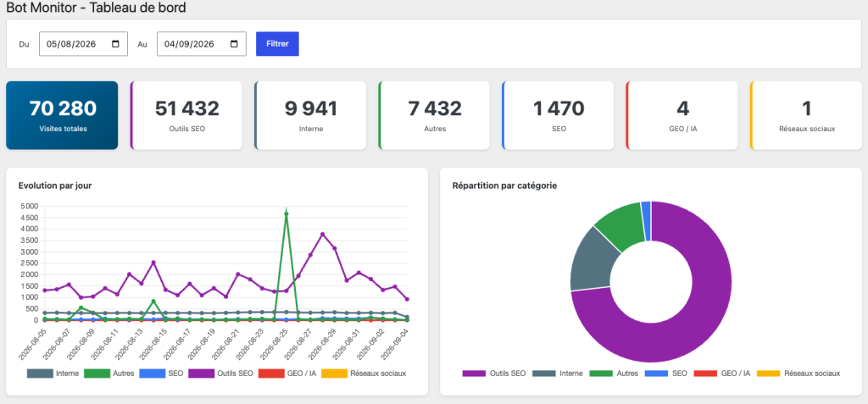Toggle SEO series in line chart legend
This screenshot has height=404, width=868.
(x=161, y=374)
